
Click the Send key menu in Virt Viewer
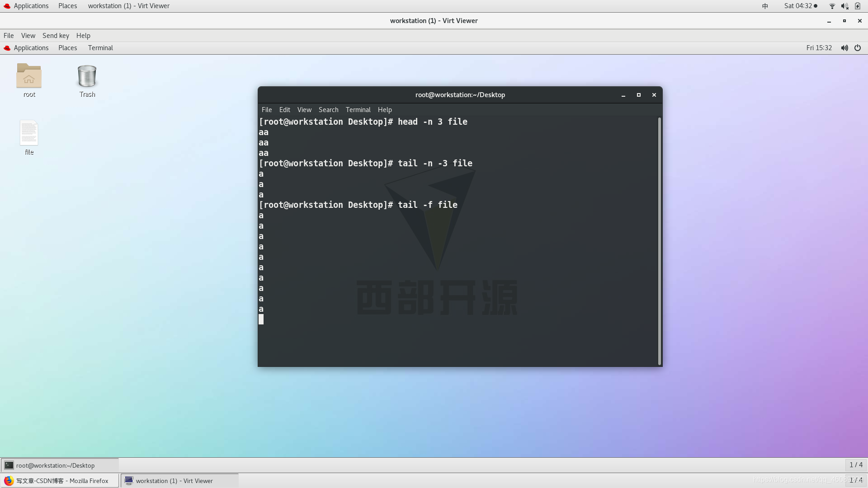tap(56, 35)
